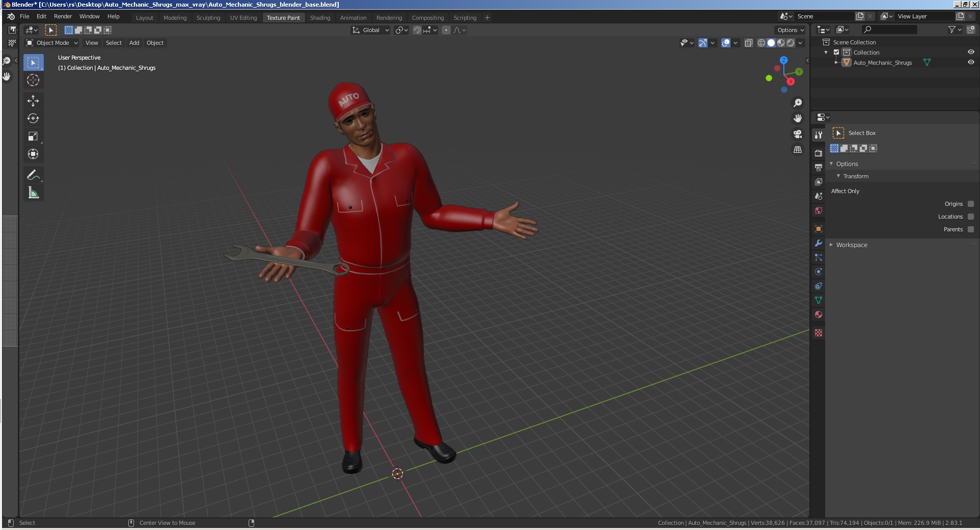
Task: Open Modifier properties wrench tab
Action: pyautogui.click(x=819, y=243)
